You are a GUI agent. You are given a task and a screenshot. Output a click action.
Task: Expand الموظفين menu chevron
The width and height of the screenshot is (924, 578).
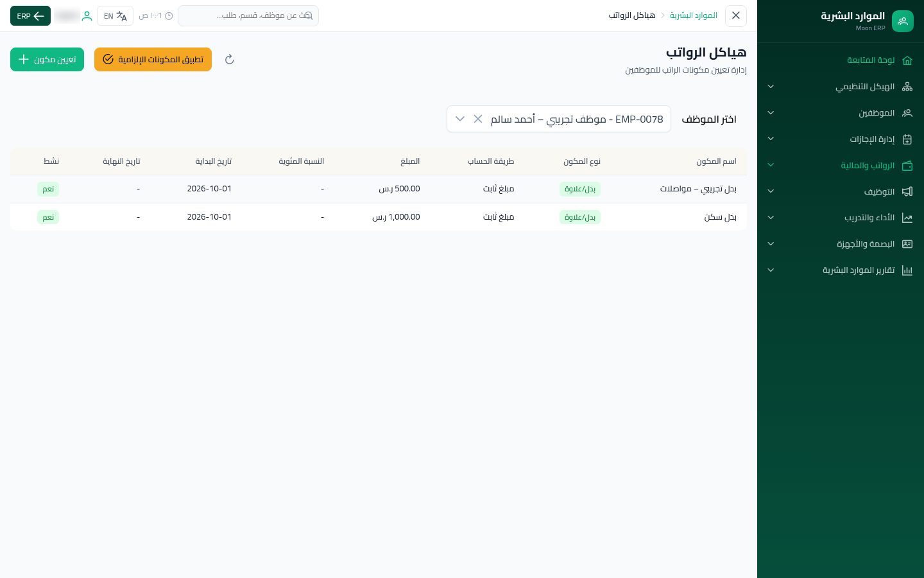pos(771,113)
